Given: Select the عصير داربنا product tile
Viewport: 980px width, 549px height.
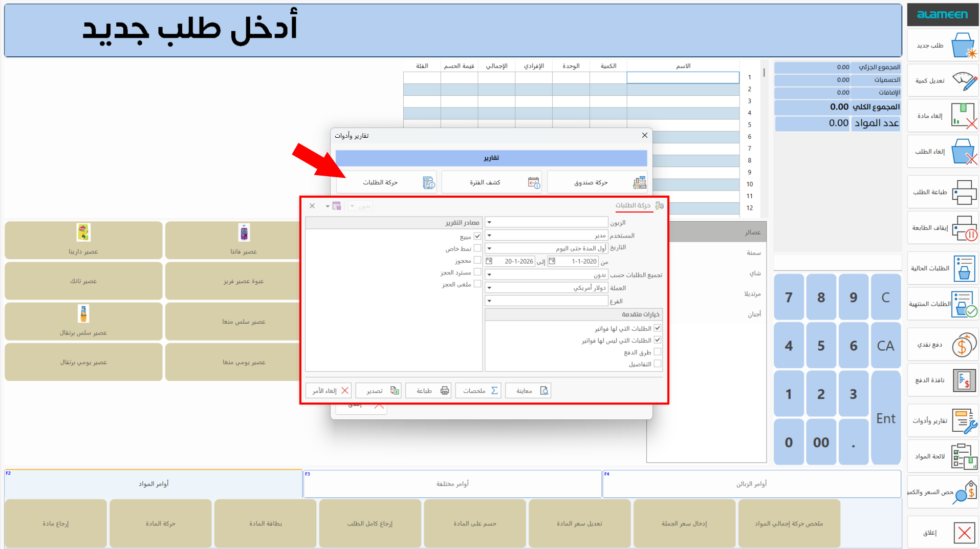Looking at the screenshot, I should [83, 240].
